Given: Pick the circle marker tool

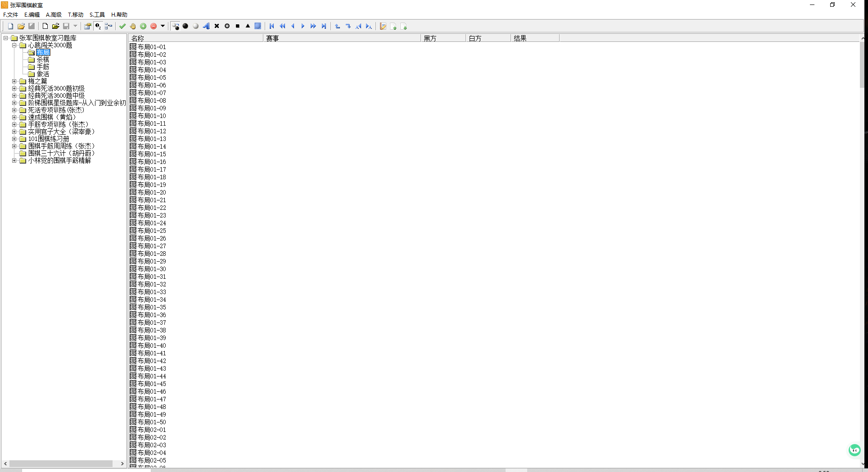Looking at the screenshot, I should [227, 26].
